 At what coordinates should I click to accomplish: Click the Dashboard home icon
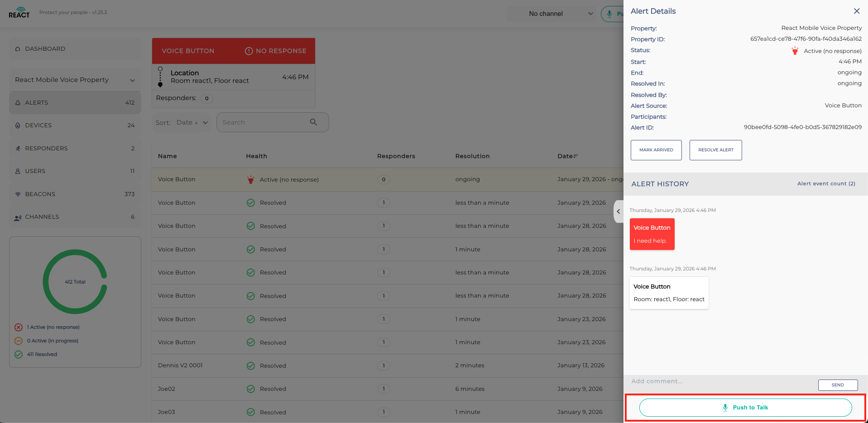tap(18, 49)
